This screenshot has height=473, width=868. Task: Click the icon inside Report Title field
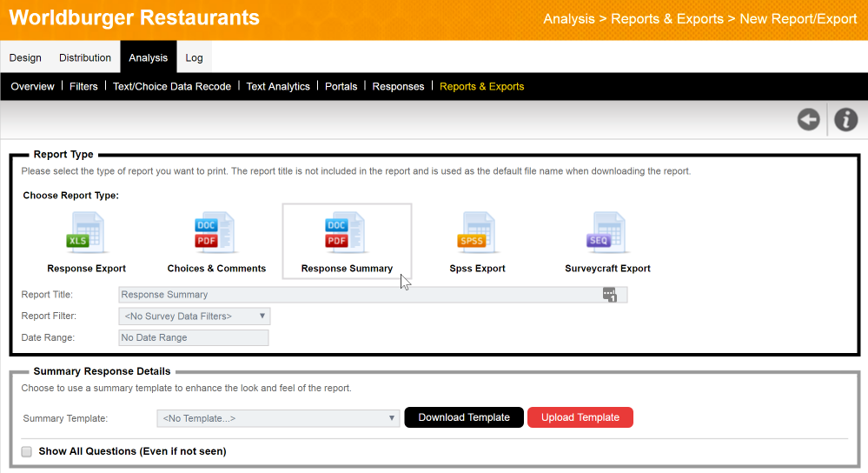(610, 295)
